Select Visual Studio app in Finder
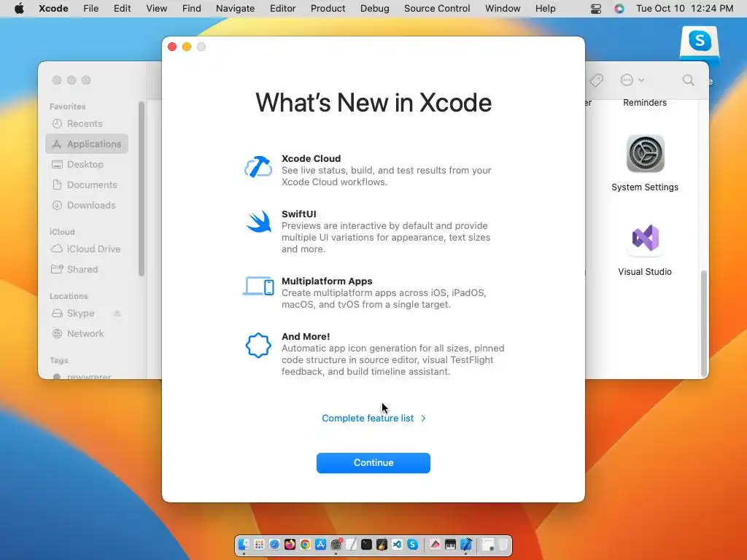 pos(645,250)
